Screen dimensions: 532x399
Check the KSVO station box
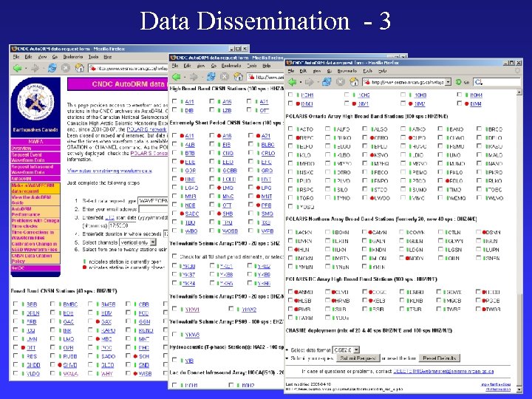365,154
